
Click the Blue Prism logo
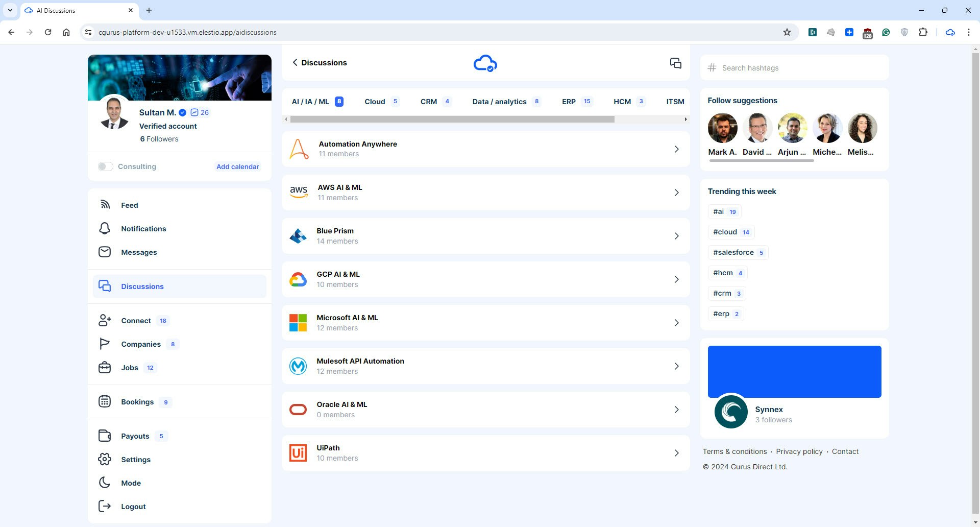(x=298, y=236)
